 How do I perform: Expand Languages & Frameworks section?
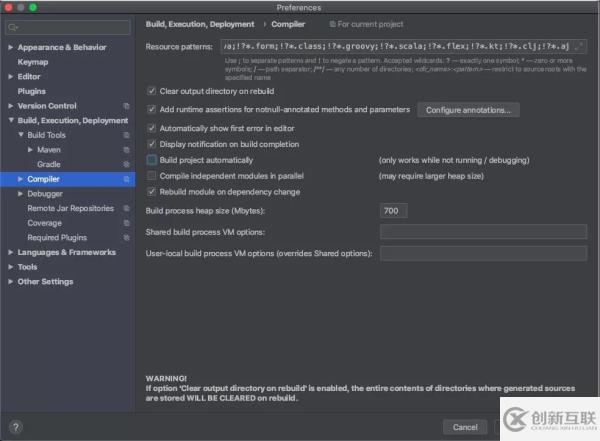[x=11, y=252]
